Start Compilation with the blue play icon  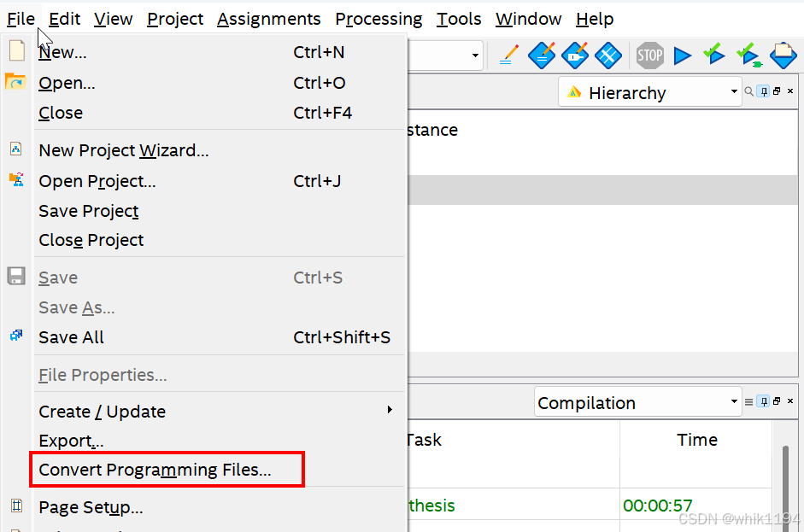tap(682, 56)
